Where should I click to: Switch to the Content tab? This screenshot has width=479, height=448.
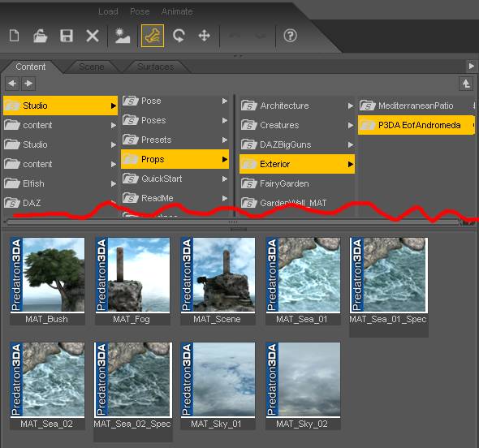31,67
